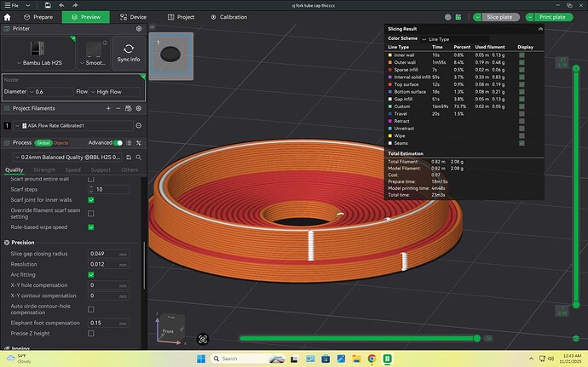Switch to the Device tab

[x=133, y=17]
